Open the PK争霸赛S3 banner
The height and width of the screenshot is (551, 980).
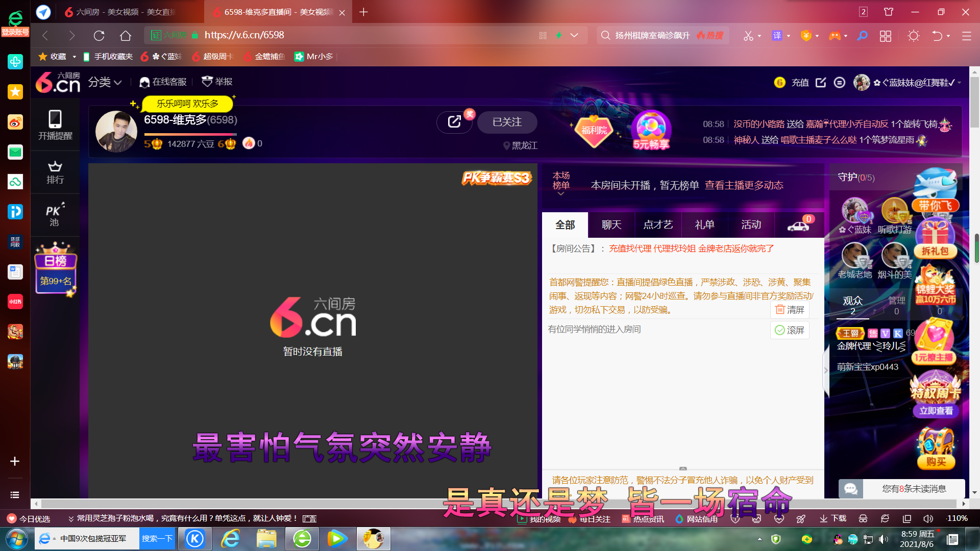point(497,178)
